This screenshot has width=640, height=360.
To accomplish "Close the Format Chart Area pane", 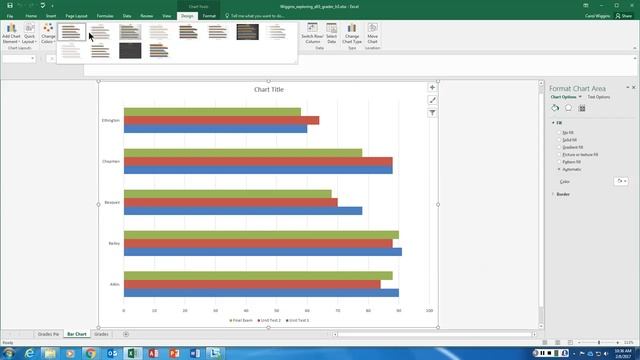I will pyautogui.click(x=634, y=87).
